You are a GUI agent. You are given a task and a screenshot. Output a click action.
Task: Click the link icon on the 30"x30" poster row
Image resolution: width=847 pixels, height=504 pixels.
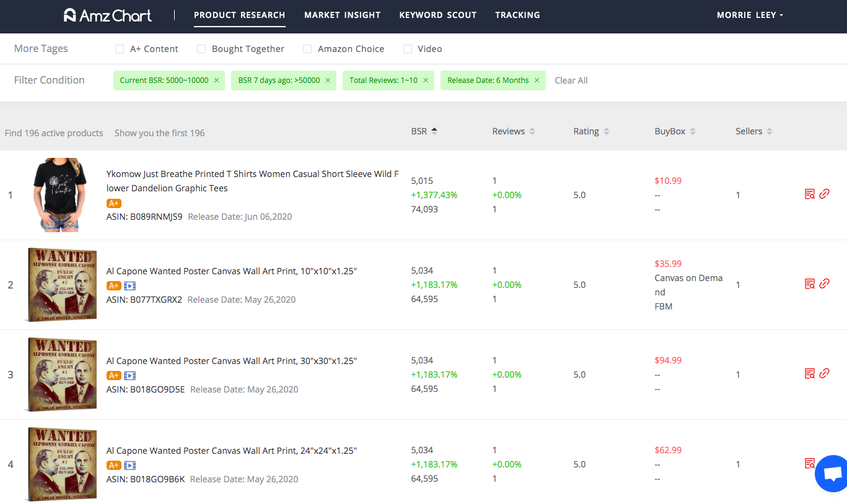point(825,373)
